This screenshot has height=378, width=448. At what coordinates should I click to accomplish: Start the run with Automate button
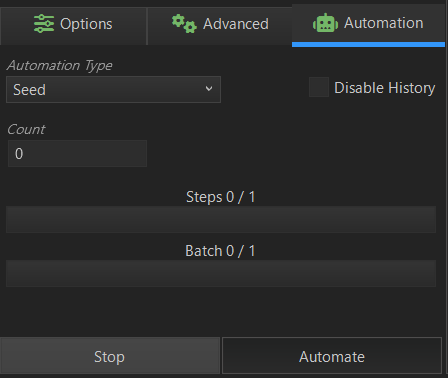pos(332,355)
